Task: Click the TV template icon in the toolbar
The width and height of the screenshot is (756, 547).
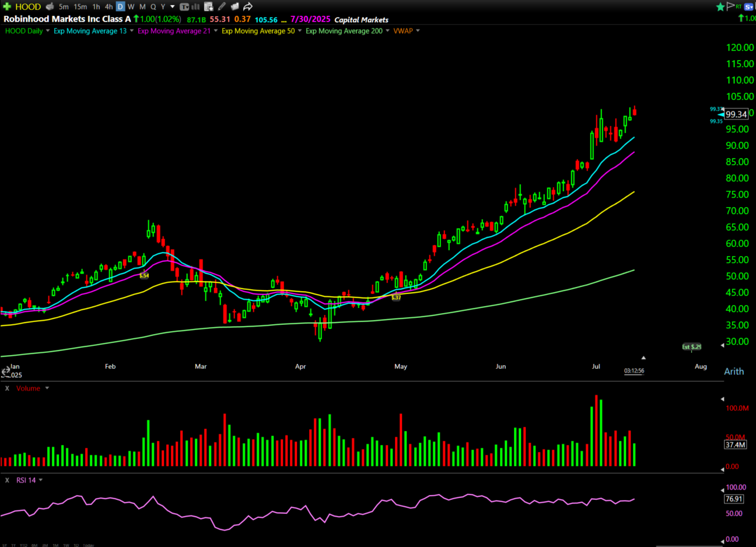Action: tap(184, 6)
